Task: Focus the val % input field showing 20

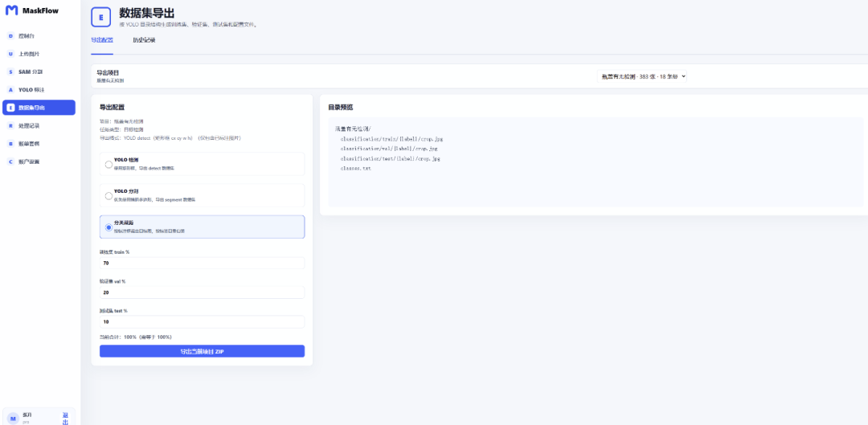Action: (x=202, y=292)
